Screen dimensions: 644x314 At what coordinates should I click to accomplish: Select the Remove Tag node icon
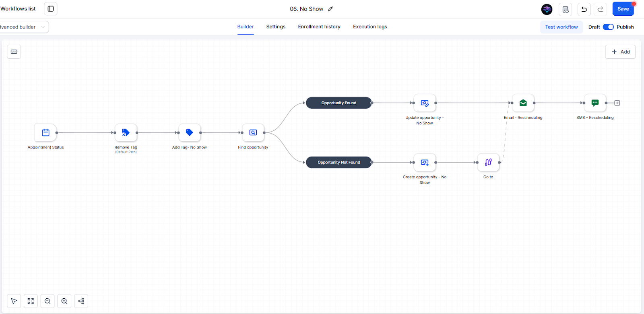126,132
